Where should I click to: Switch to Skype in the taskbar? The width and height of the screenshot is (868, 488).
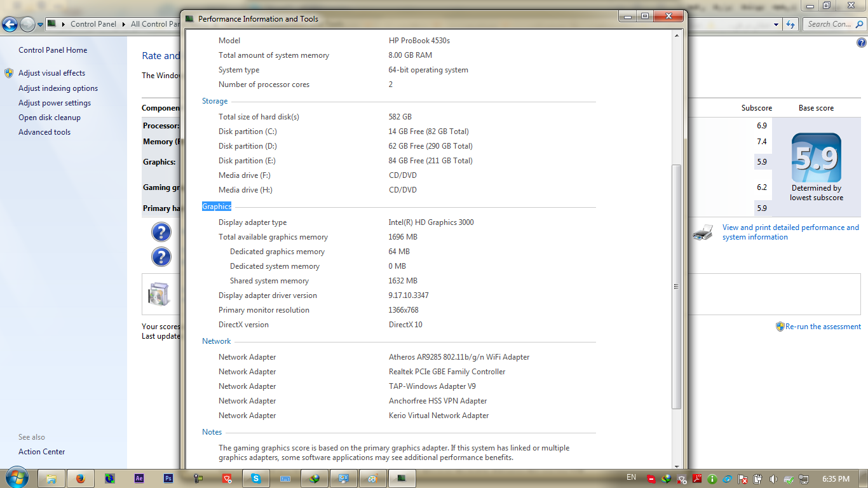click(256, 478)
